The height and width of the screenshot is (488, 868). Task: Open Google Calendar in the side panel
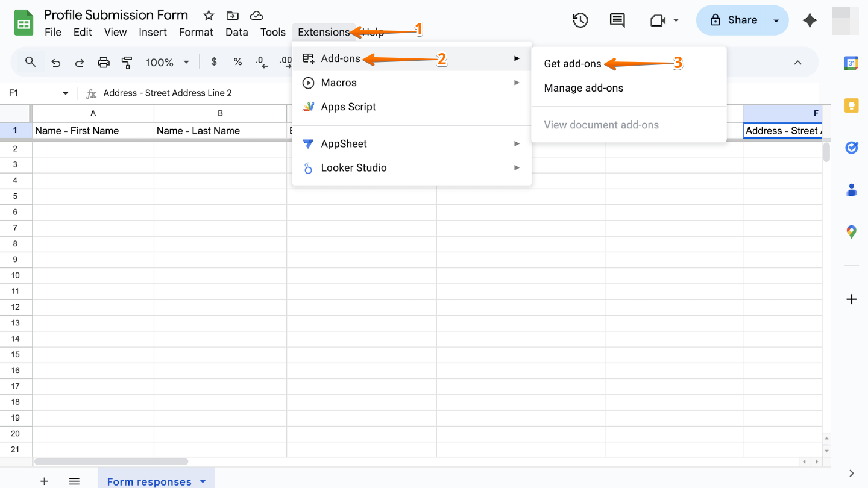(851, 63)
